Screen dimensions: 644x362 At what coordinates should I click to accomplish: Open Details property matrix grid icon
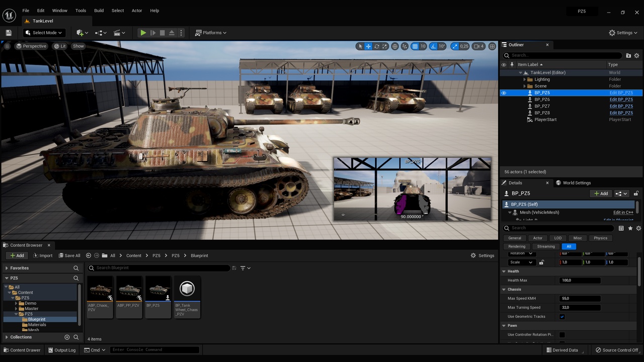[x=621, y=228]
